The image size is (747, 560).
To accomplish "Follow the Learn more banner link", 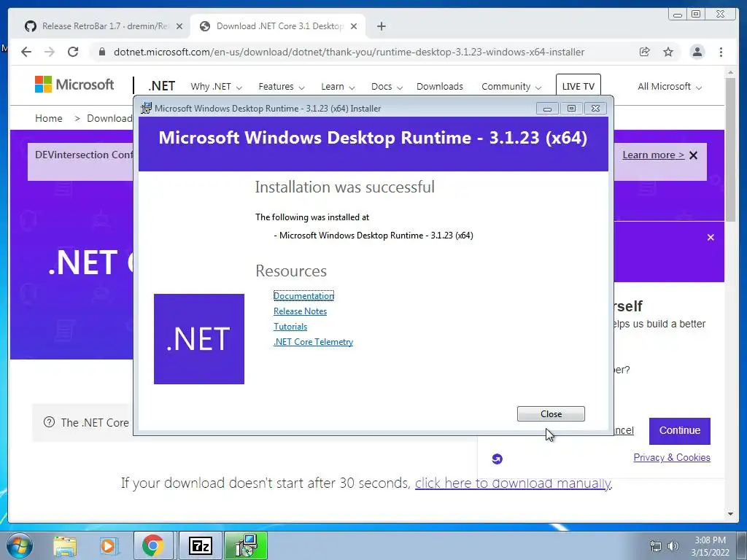I will coord(653,155).
